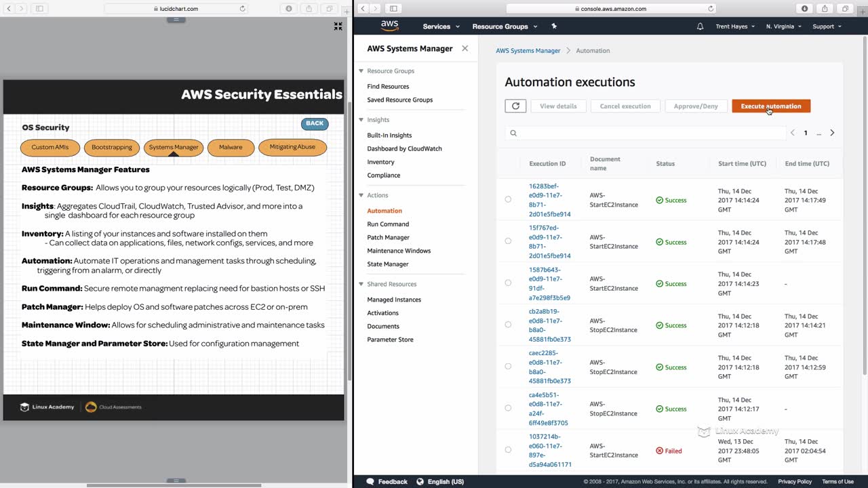Open the notifications bell icon

(700, 26)
